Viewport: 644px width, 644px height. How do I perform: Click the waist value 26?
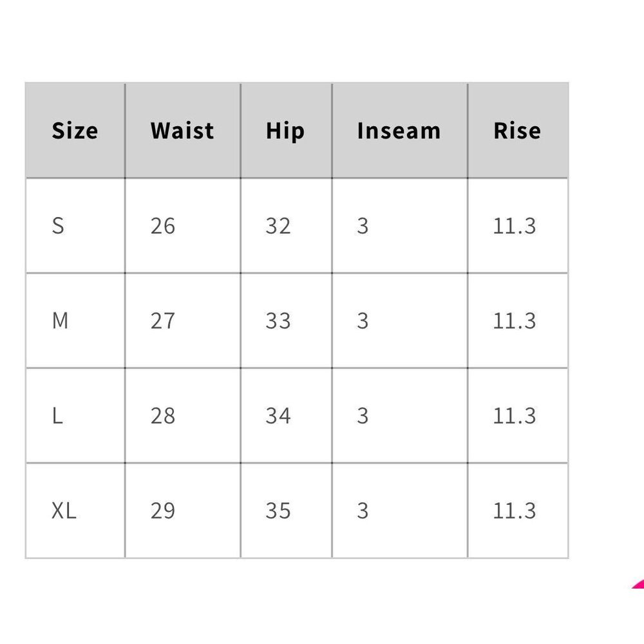tap(163, 226)
